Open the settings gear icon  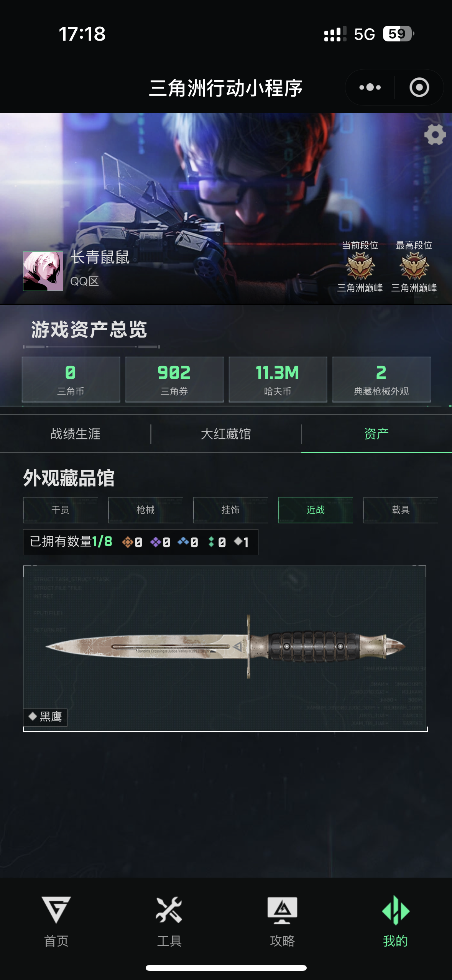[435, 135]
